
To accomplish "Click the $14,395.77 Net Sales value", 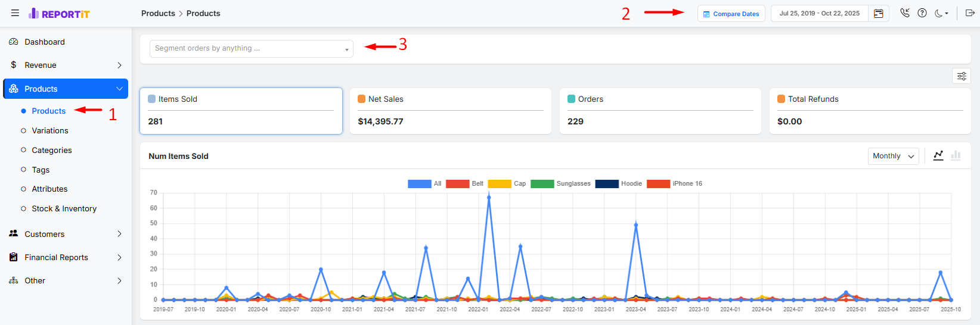I will coord(380,121).
